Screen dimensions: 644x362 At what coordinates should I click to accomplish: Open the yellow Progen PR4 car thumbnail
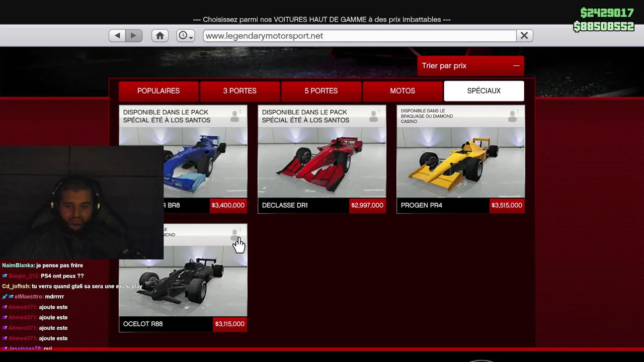tap(461, 162)
